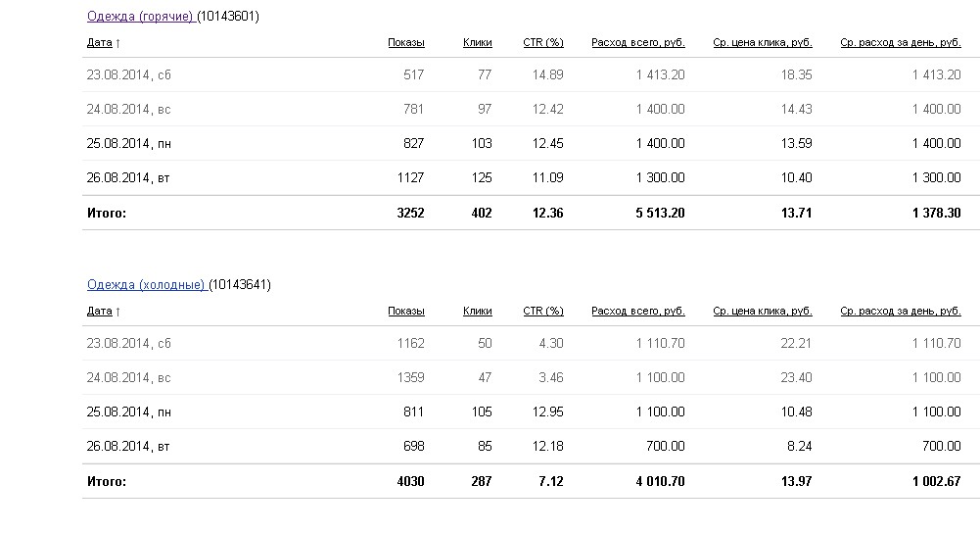Click the 4 010.70 total spend cell
This screenshot has height=533, width=980.
coord(649,481)
